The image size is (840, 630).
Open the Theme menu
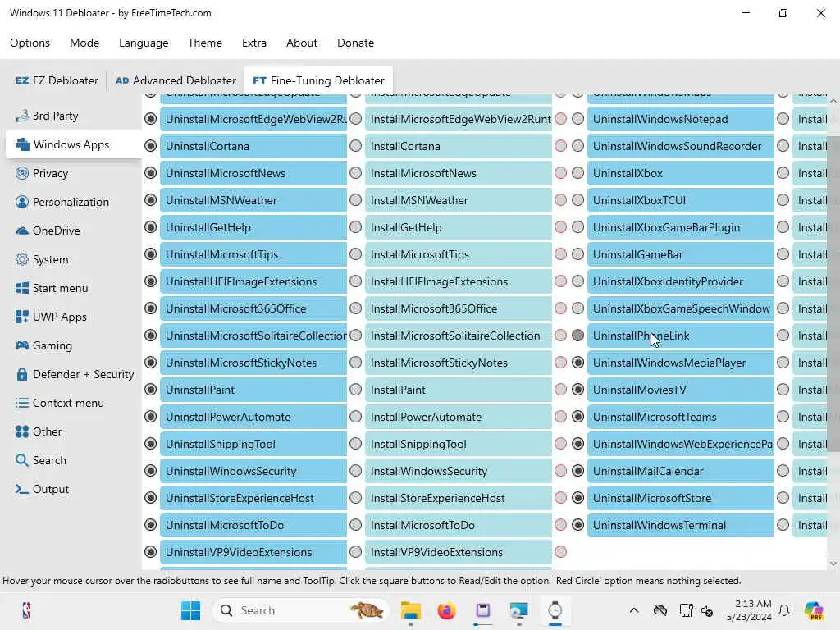coord(204,43)
